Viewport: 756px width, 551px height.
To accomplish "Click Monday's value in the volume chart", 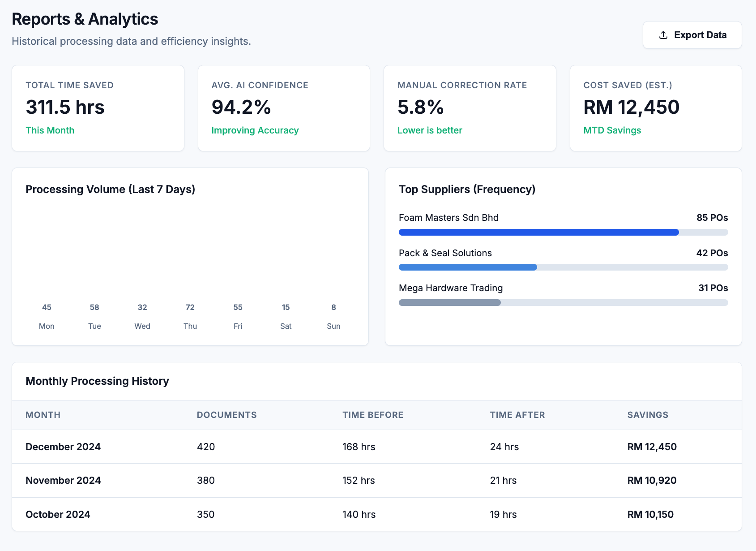I will 47,307.
